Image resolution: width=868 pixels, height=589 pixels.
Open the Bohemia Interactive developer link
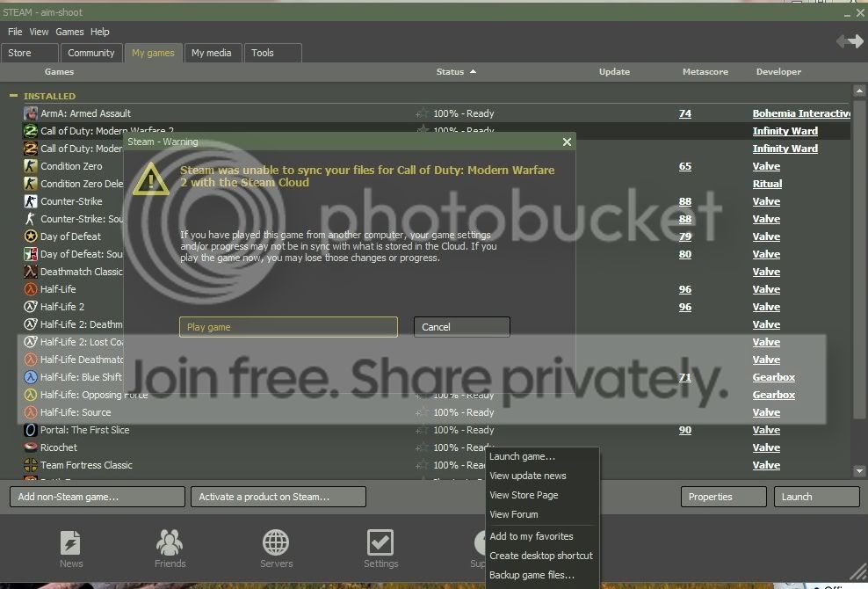(x=801, y=113)
